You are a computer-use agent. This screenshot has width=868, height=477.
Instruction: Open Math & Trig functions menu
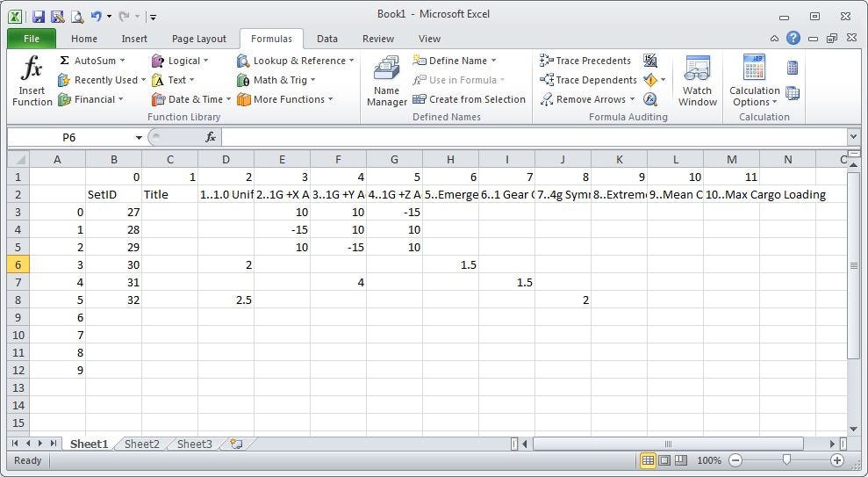coord(276,80)
